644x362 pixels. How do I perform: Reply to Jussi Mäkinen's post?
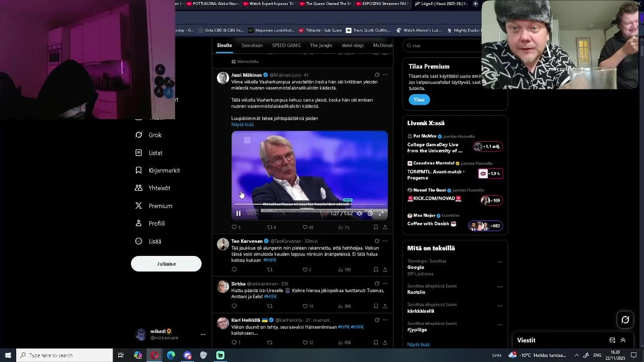pyautogui.click(x=234, y=227)
